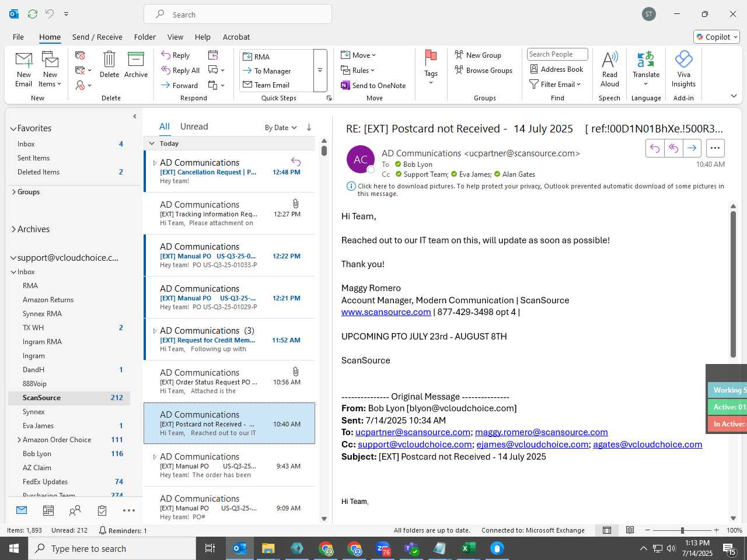
Task: Click the Copilot button
Action: (717, 37)
